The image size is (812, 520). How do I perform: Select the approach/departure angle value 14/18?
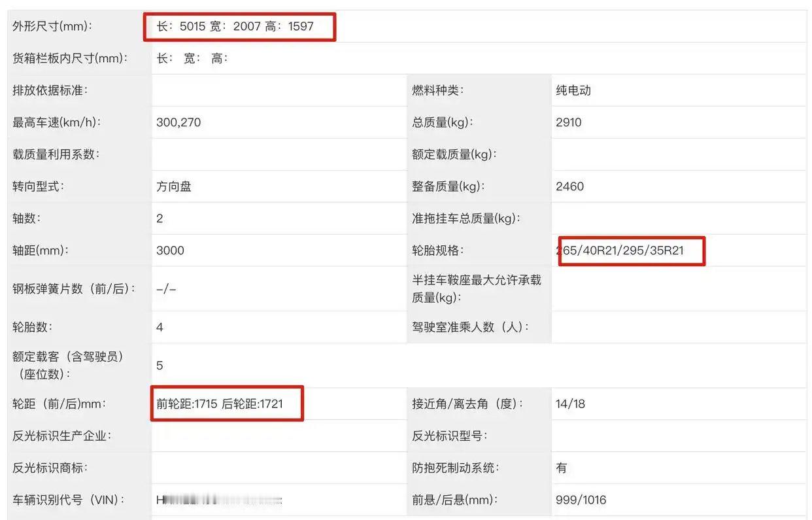(x=570, y=404)
